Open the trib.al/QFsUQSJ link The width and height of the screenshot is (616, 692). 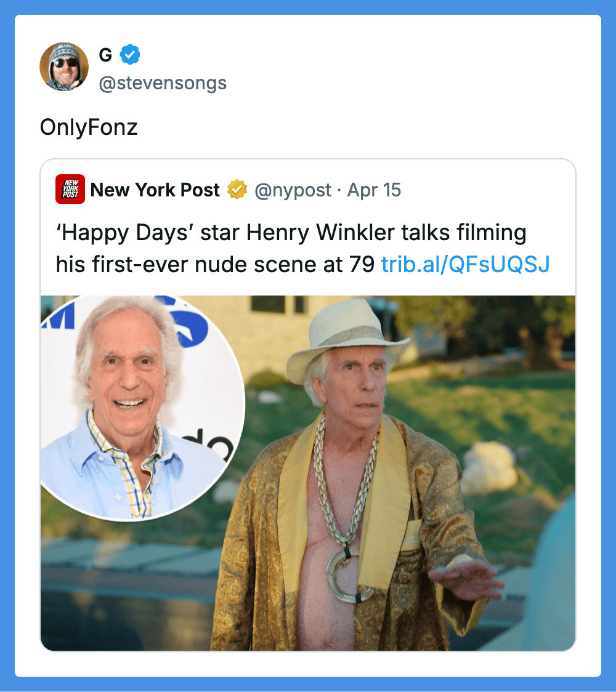(465, 264)
